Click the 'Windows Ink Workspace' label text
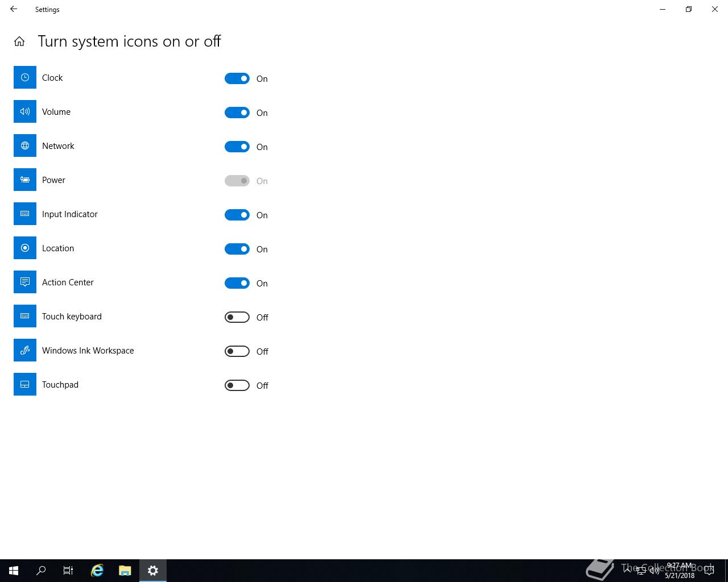 point(88,351)
